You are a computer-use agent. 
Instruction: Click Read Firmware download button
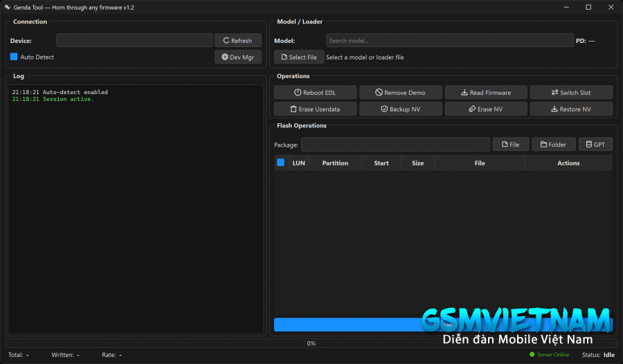point(486,93)
